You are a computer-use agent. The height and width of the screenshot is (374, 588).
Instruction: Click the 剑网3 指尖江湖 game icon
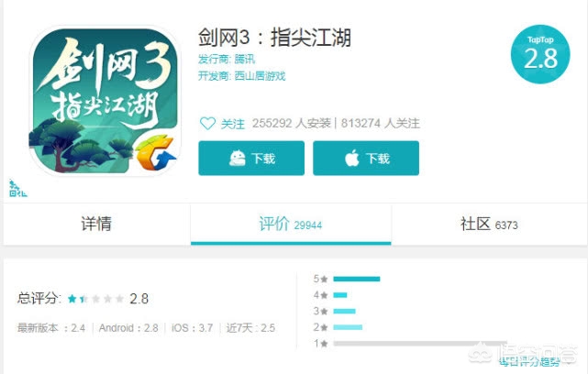(x=105, y=101)
